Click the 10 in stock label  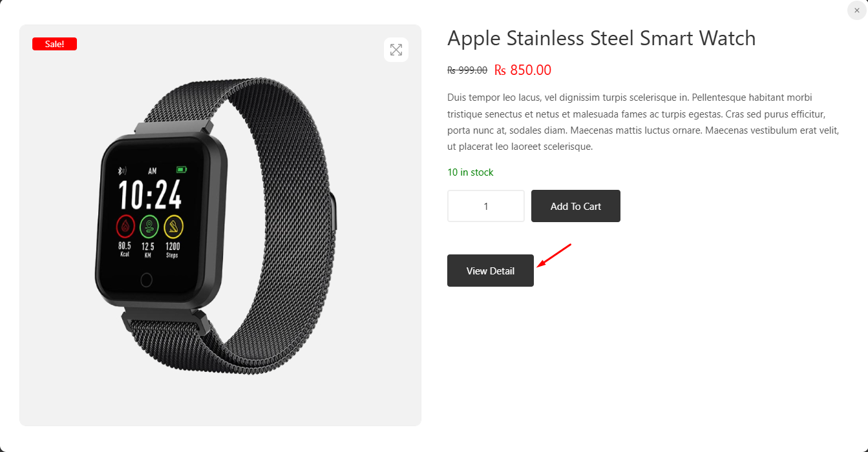coord(470,172)
